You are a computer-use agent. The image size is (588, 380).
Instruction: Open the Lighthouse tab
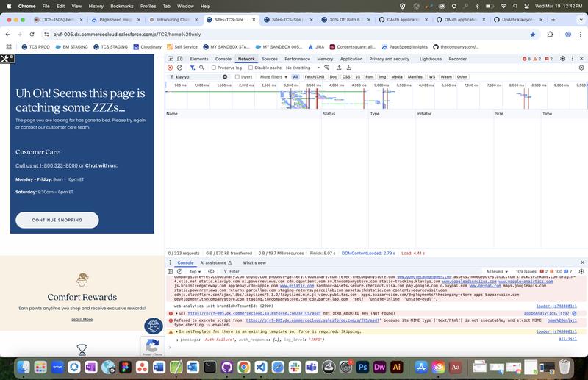tap(431, 59)
